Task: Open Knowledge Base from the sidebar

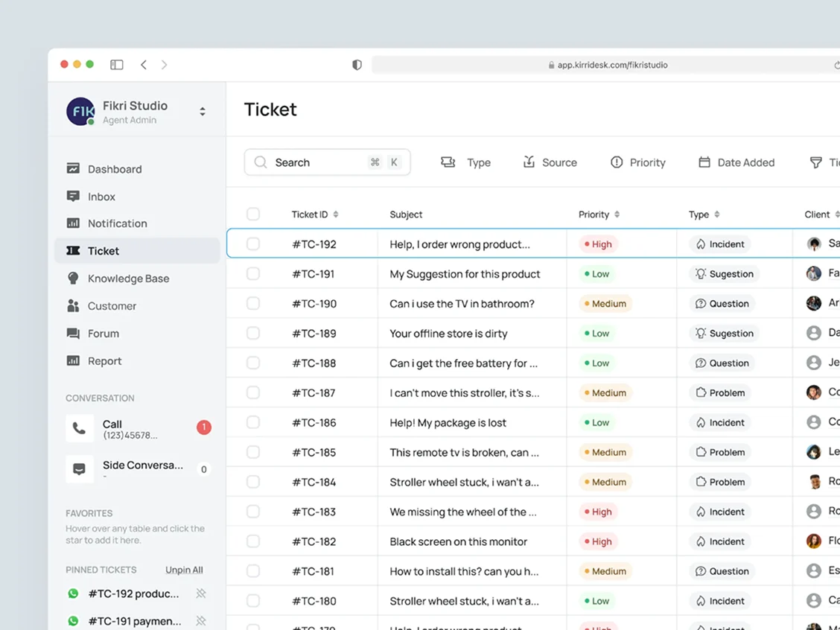Action: click(x=128, y=279)
